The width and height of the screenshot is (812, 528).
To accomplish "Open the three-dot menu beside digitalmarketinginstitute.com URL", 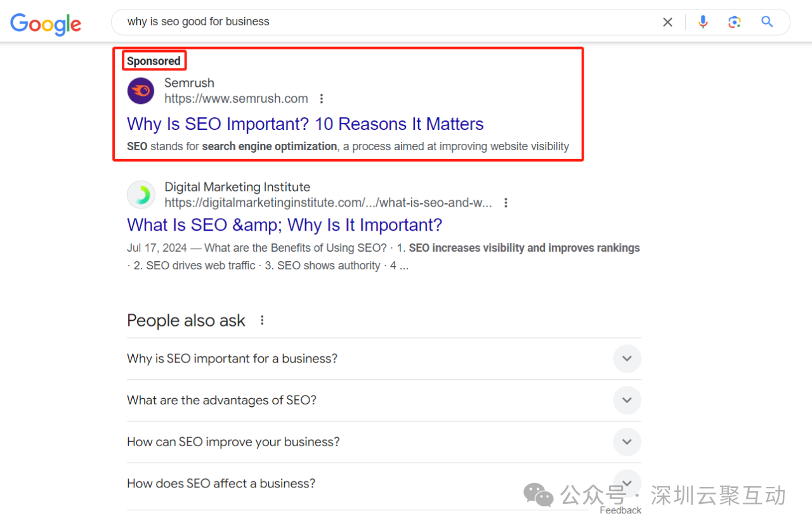I will (506, 203).
